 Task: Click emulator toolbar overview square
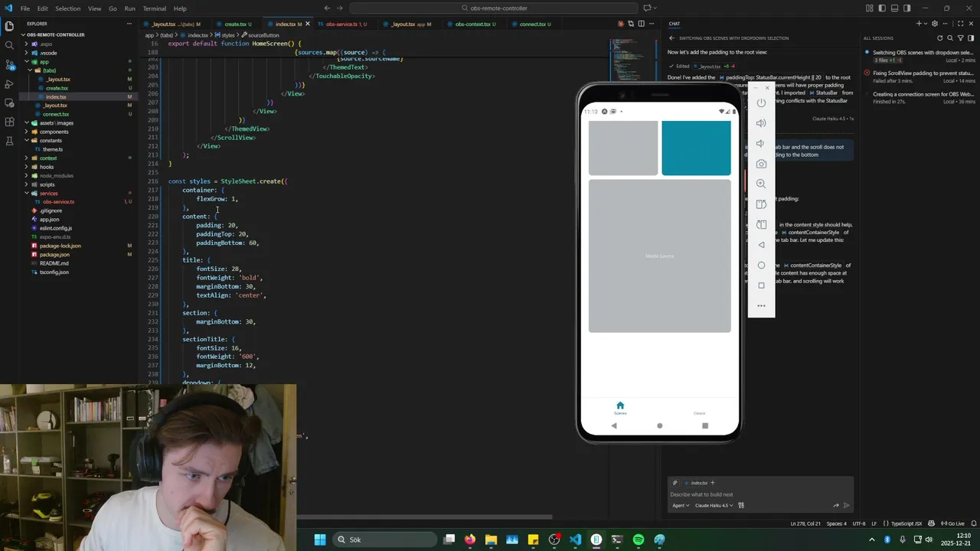coord(761,285)
